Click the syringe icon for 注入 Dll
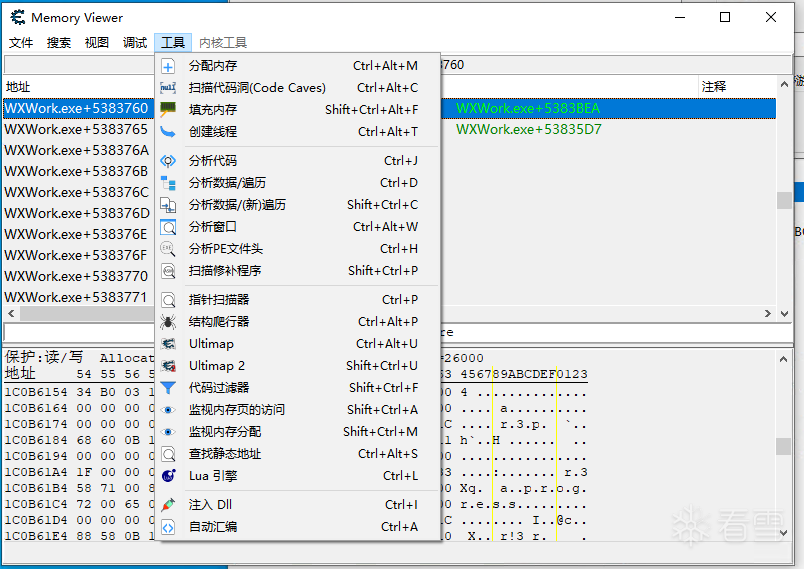This screenshot has height=569, width=804. click(x=168, y=505)
